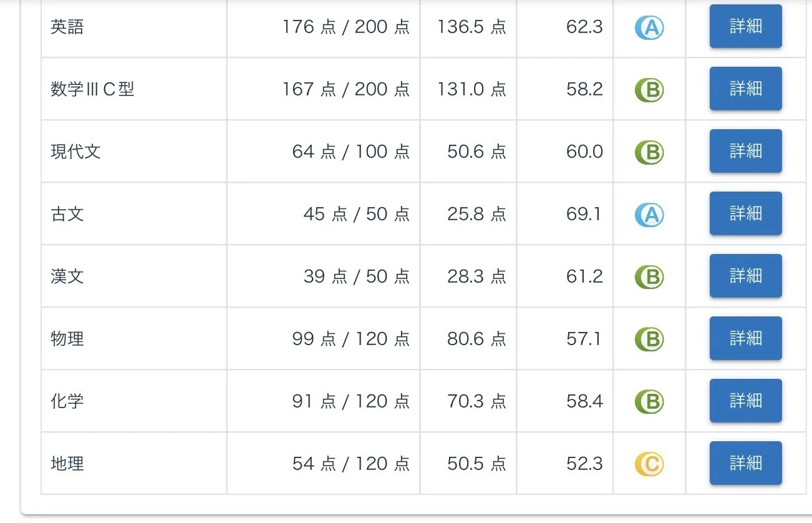The width and height of the screenshot is (812, 523).
Task: Click the B grade icon for 現代文
Action: (x=649, y=152)
